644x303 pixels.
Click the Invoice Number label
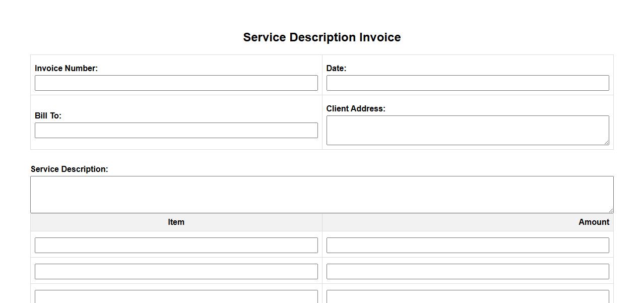click(66, 69)
